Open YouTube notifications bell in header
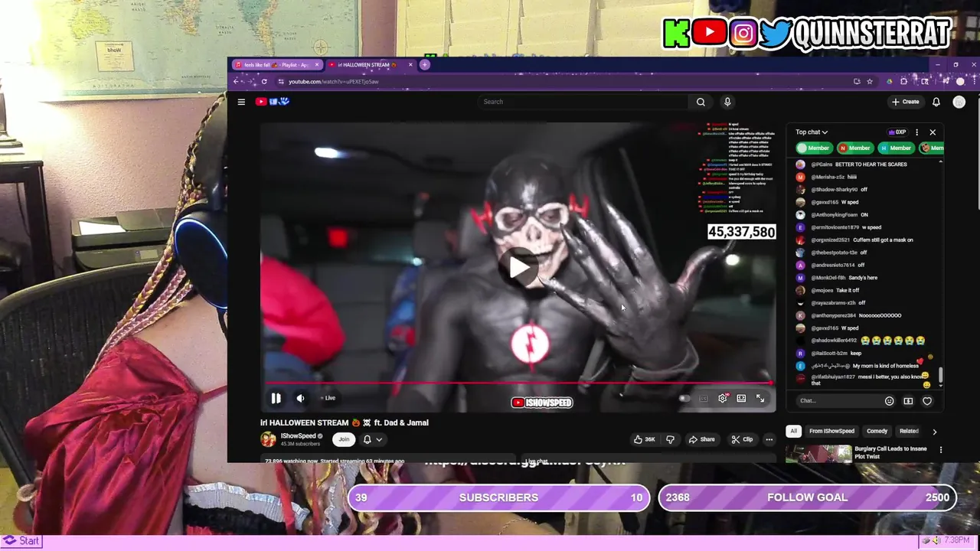The width and height of the screenshot is (980, 551). (936, 102)
